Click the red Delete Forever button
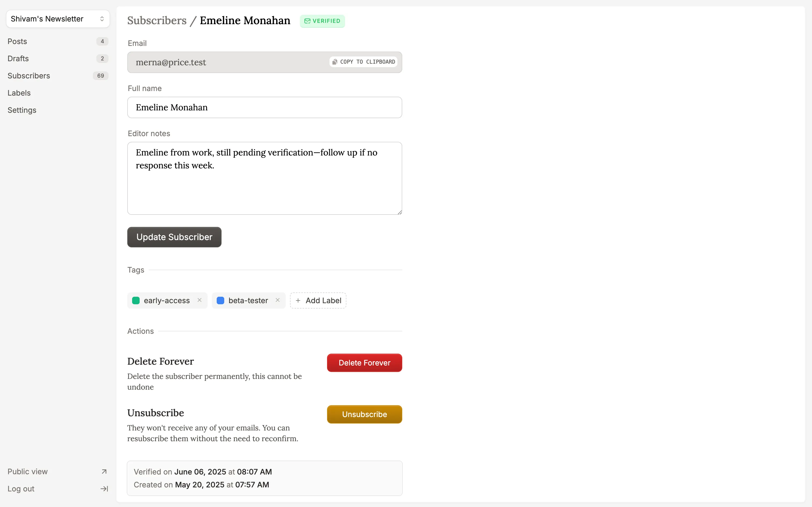The height and width of the screenshot is (507, 812). coord(364,363)
